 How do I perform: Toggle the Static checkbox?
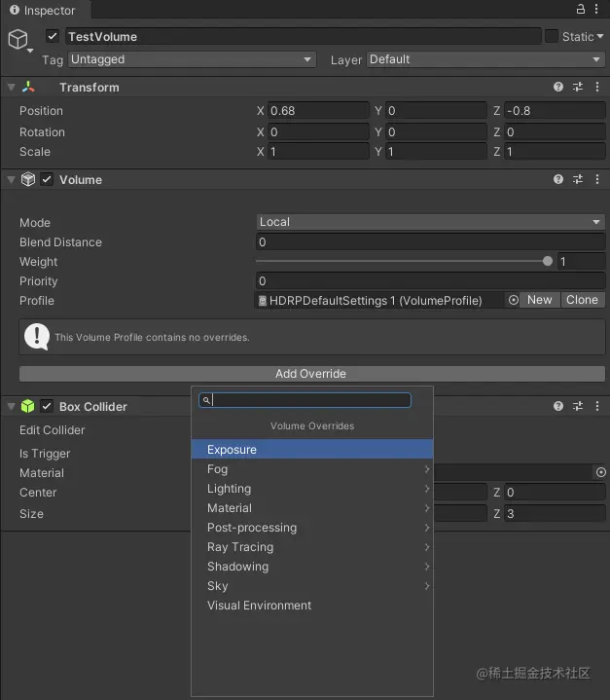click(552, 36)
